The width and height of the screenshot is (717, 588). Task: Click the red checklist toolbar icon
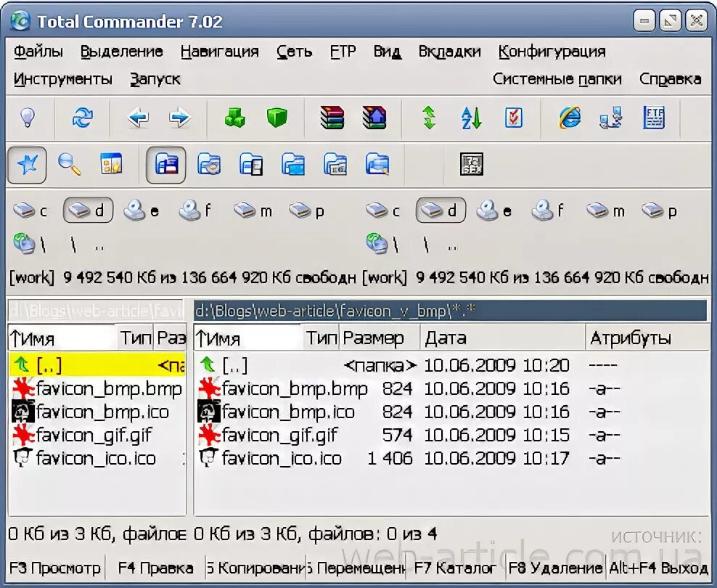[513, 118]
